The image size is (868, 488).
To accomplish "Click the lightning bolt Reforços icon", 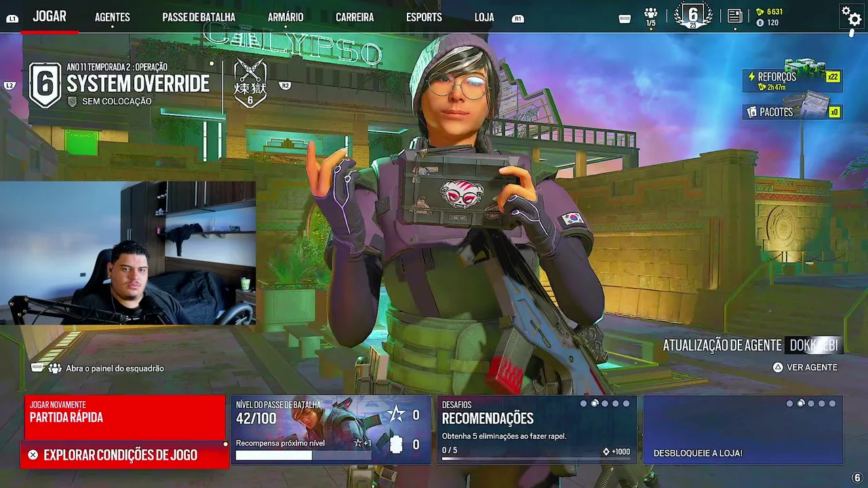I will (x=751, y=77).
